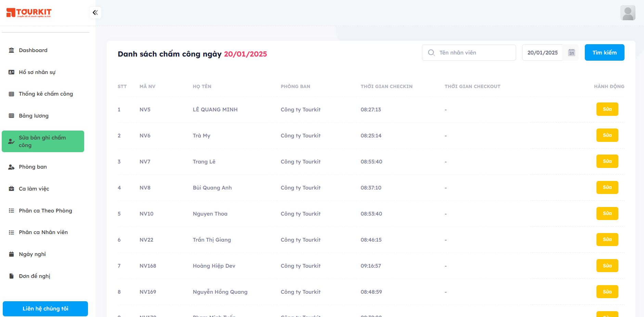Click Sửa button for LÊ QUANG MINH
This screenshot has width=644, height=317.
coord(607,109)
